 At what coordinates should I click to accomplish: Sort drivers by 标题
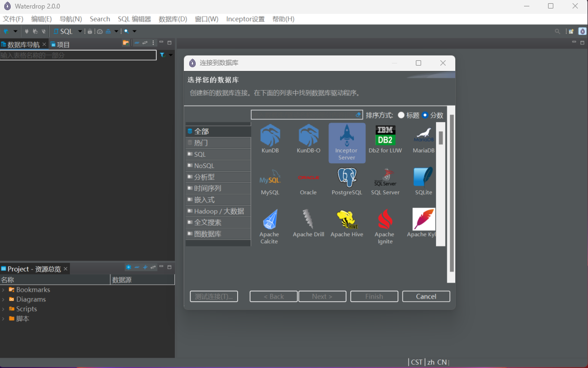click(x=409, y=115)
